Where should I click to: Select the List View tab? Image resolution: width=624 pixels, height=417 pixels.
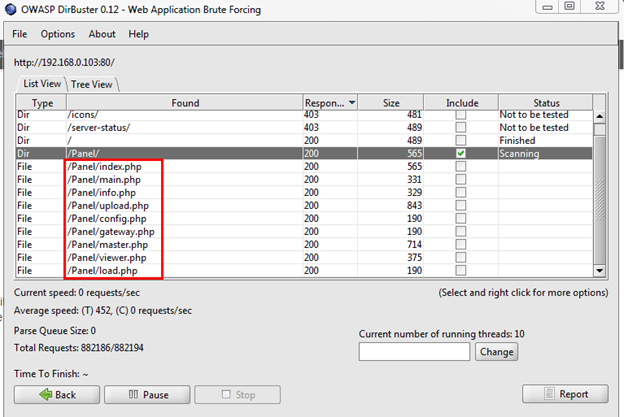point(42,84)
